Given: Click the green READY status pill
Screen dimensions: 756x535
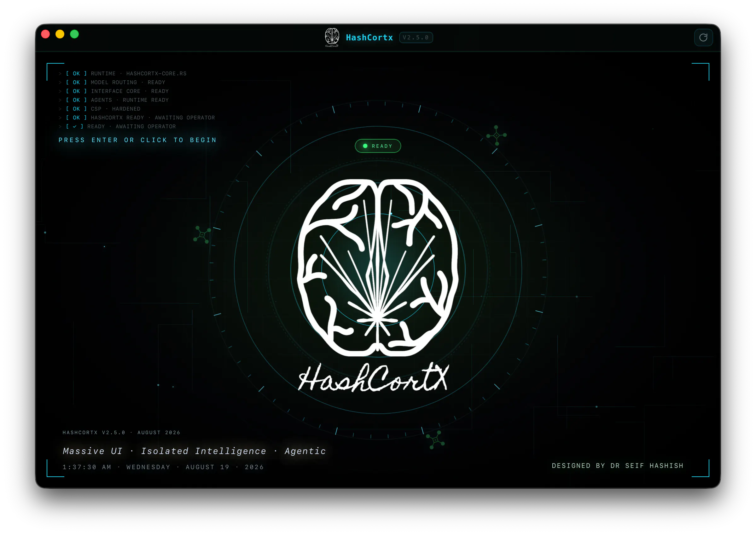Looking at the screenshot, I should tap(378, 146).
